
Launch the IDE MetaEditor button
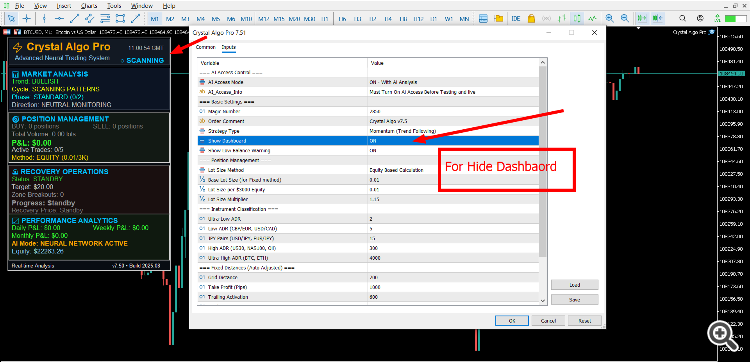516,19
